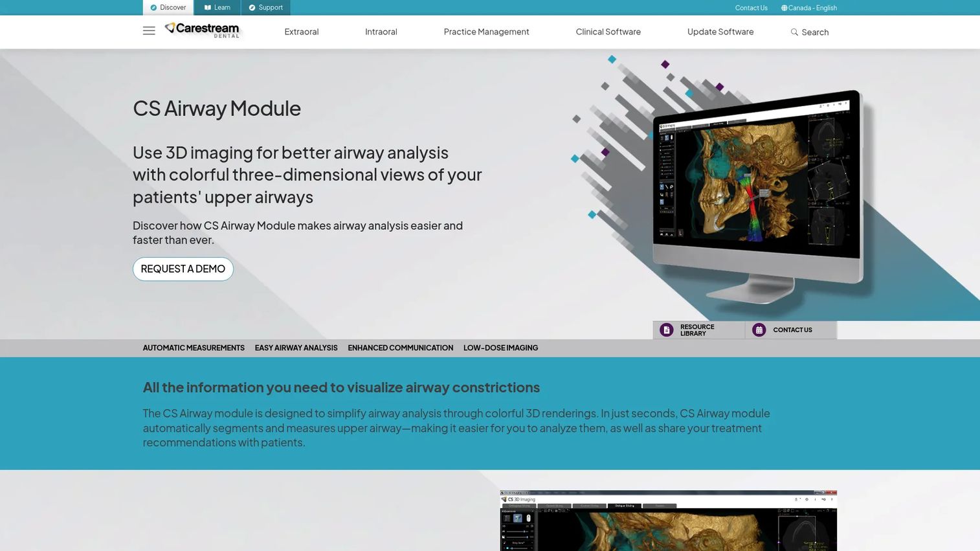
Task: Click the CS Airway Module heading
Action: coord(217,108)
